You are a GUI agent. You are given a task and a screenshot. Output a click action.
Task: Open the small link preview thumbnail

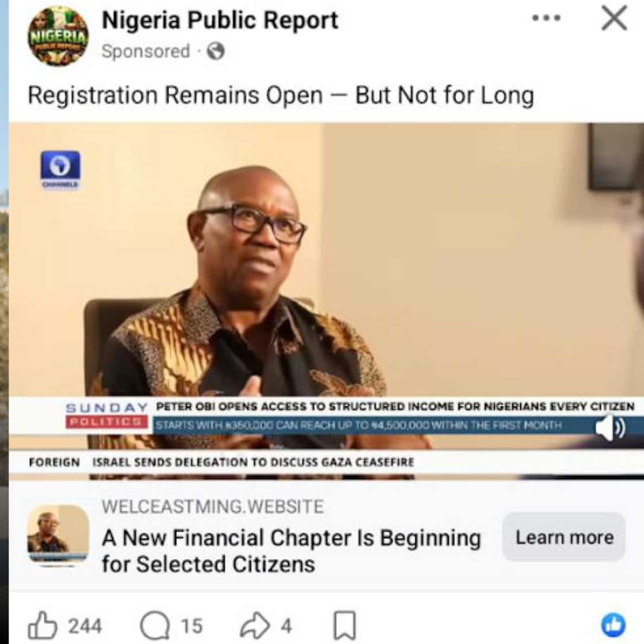tap(58, 535)
